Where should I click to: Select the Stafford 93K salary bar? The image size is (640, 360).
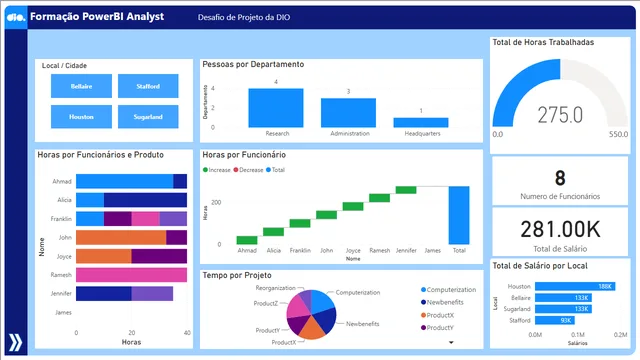tap(555, 320)
